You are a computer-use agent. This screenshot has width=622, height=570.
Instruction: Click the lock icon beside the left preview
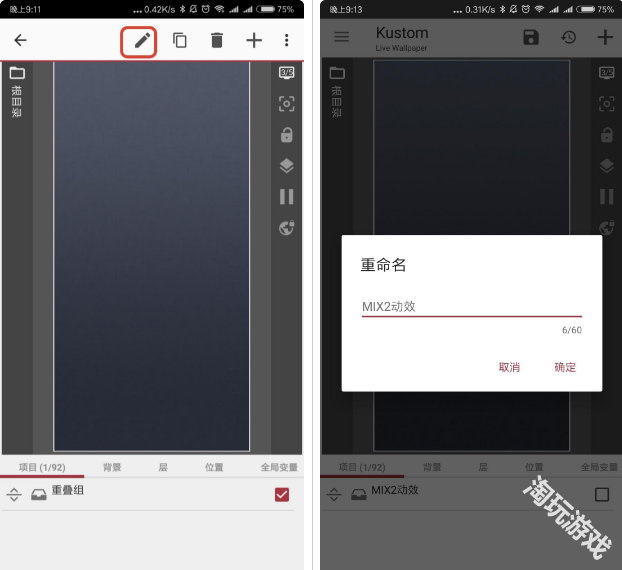(287, 135)
